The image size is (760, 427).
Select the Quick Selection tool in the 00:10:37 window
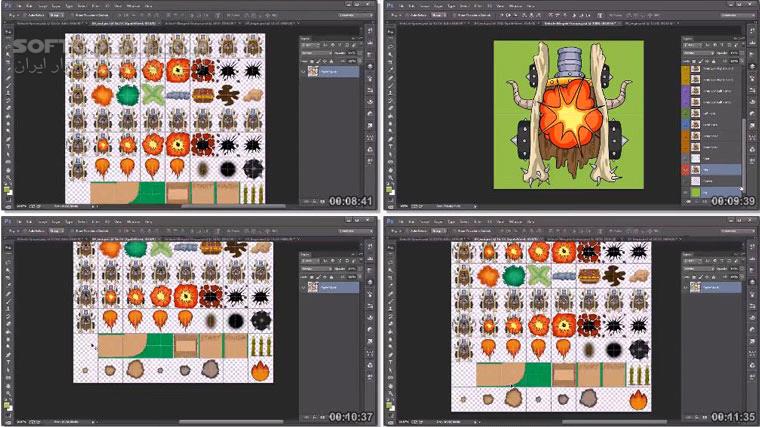pyautogui.click(x=8, y=270)
